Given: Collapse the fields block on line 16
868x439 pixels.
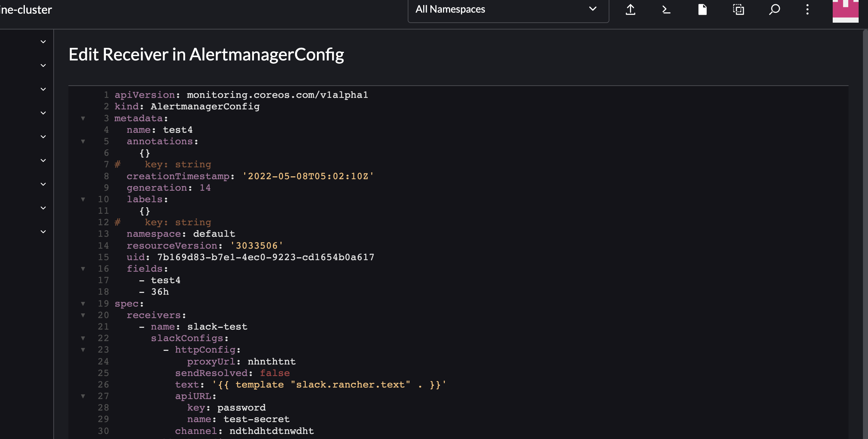Looking at the screenshot, I should [83, 269].
